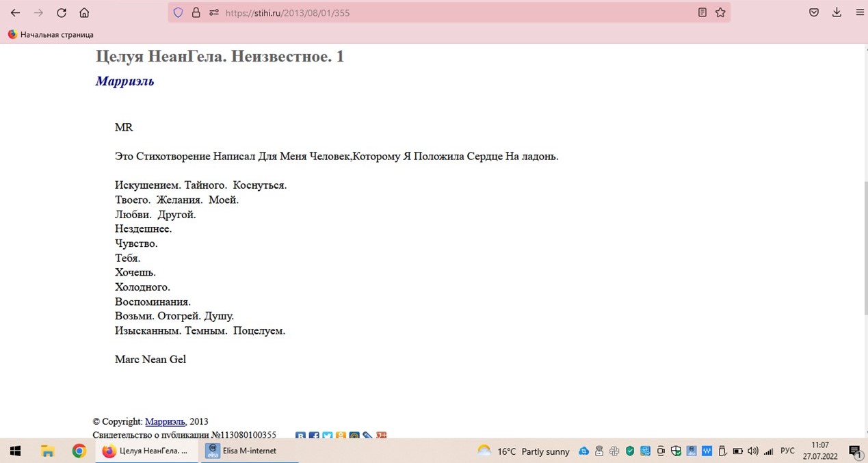Screen dimensions: 868x463
Task: Click the signature line Marc Nean Gel
Action: (150, 359)
